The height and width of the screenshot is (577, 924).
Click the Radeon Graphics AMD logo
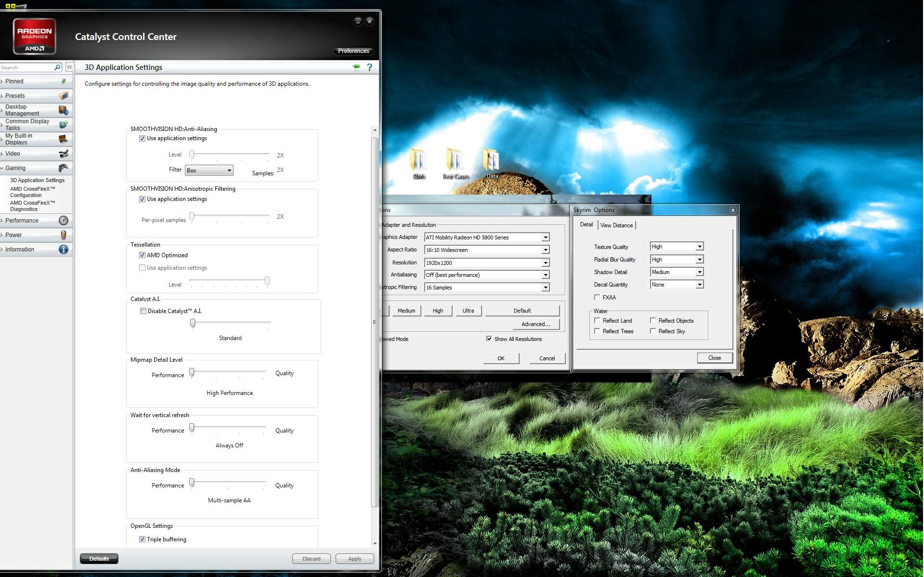click(x=35, y=36)
